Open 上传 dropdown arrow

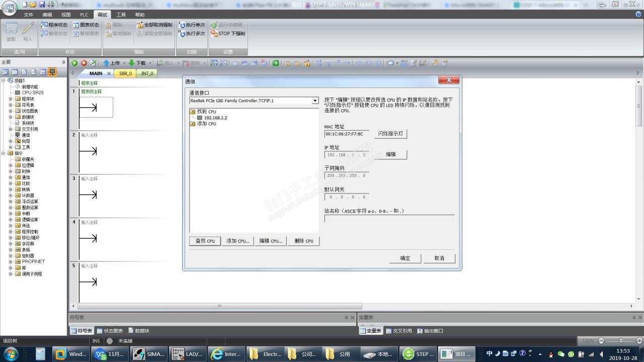[x=124, y=63]
